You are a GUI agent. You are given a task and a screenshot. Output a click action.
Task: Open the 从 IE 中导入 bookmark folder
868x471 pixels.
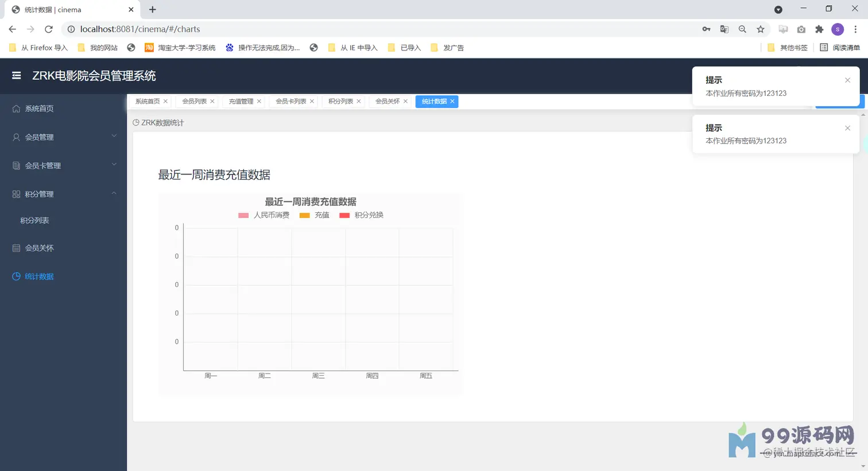pos(352,48)
